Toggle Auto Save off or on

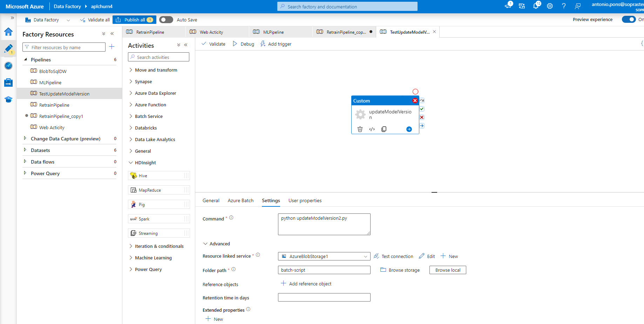pos(166,20)
